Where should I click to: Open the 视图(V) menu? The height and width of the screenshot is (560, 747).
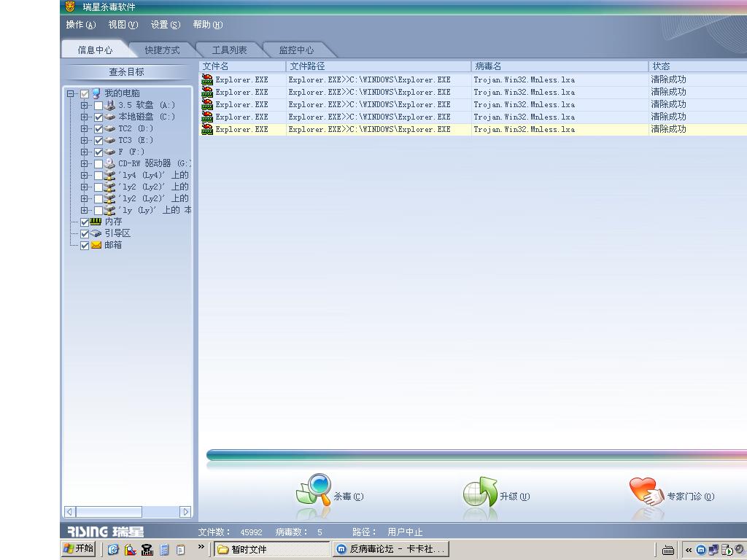[123, 25]
